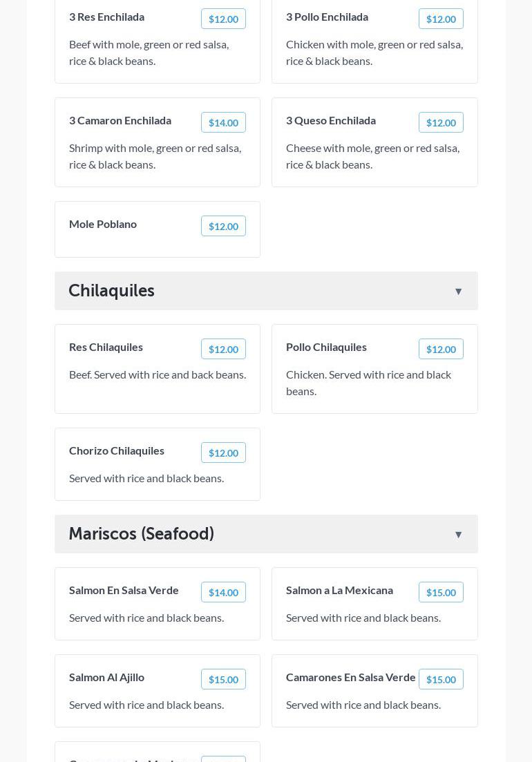This screenshot has height=762, width=532.
Task: Click Res Chilaquiles price button
Action: click(223, 350)
